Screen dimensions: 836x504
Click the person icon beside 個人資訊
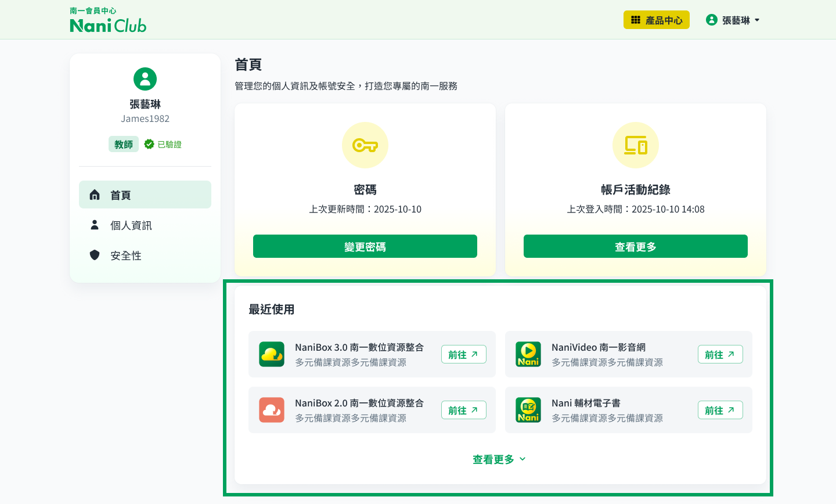95,225
